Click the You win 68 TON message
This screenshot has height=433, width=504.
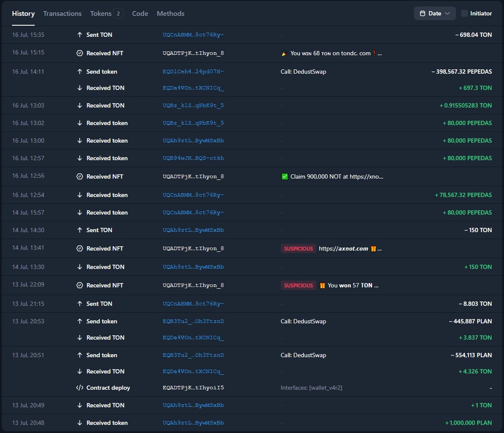[x=331, y=53]
